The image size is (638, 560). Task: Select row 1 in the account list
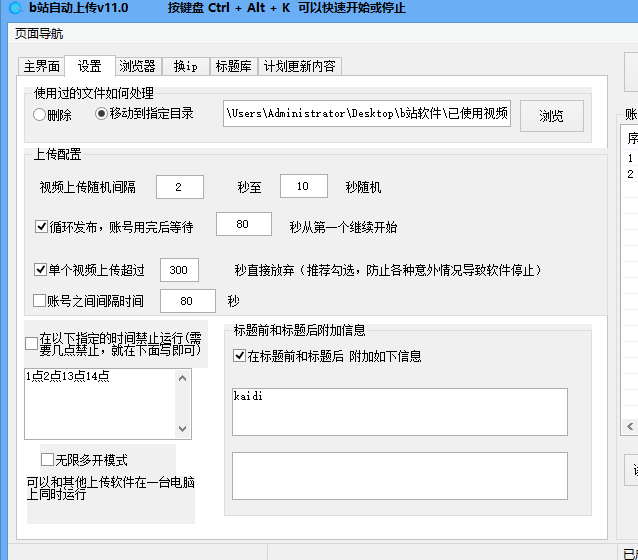[x=630, y=158]
